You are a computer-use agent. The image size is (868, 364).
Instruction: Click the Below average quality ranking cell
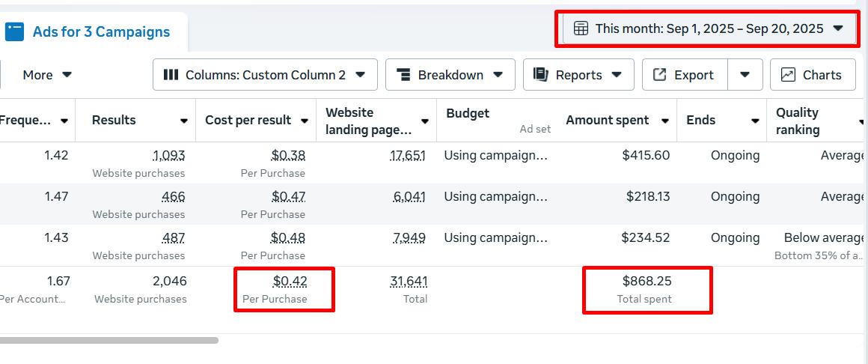click(x=824, y=237)
